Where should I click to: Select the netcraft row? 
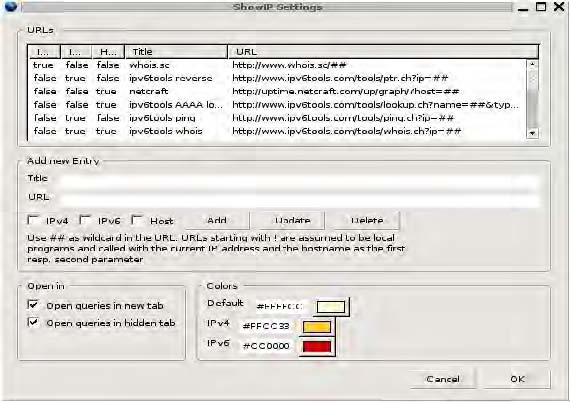pyautogui.click(x=277, y=91)
